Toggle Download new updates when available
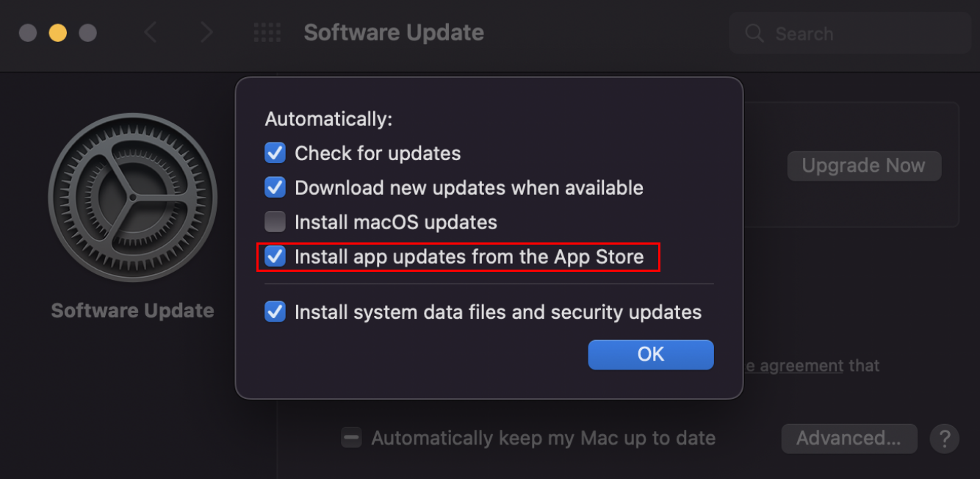Image resolution: width=980 pixels, height=479 pixels. [x=275, y=187]
